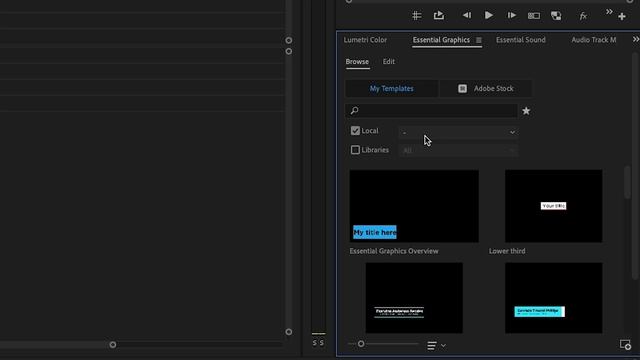
Task: Step forward one frame
Action: pos(511,16)
